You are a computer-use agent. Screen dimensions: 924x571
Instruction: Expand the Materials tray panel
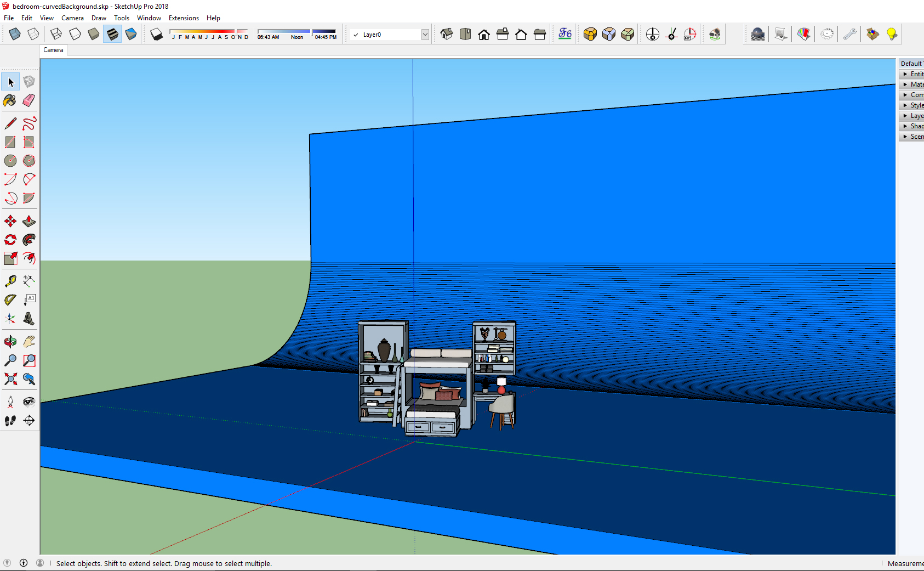[x=912, y=84]
